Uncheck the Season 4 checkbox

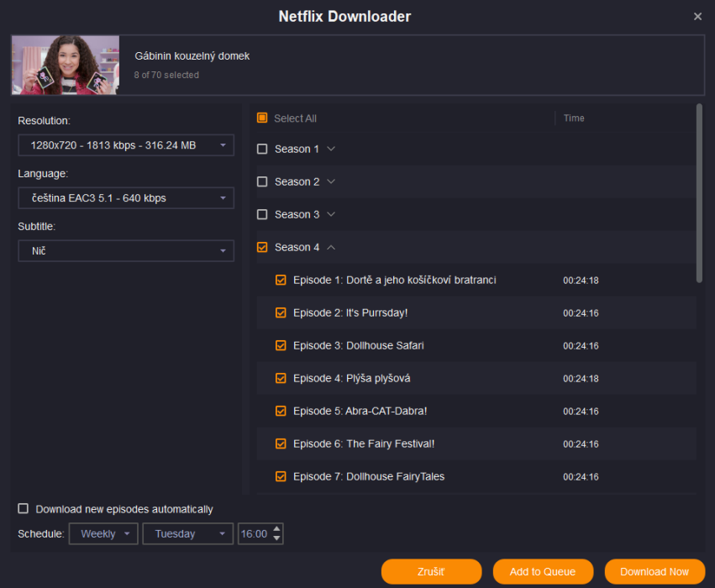(262, 248)
